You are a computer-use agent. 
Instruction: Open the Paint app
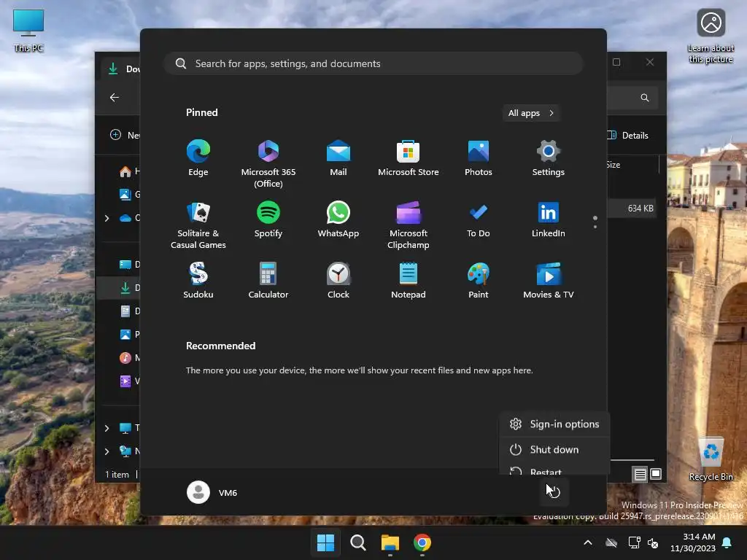coord(479,281)
